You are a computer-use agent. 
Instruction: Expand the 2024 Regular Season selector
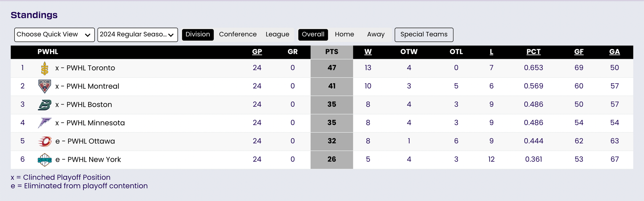137,35
